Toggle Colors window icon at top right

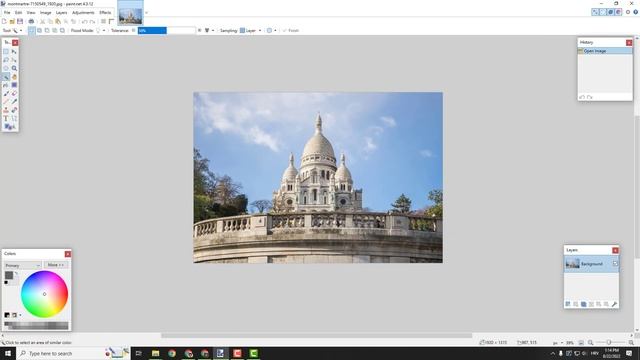click(x=618, y=12)
